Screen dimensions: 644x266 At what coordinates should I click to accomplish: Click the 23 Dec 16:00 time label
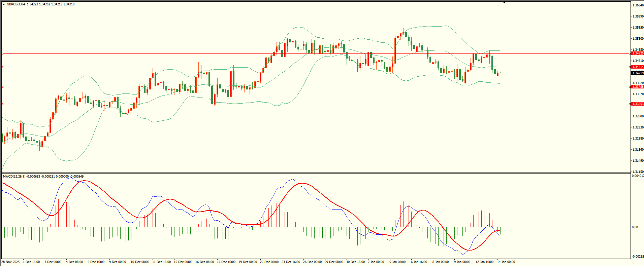point(291,262)
